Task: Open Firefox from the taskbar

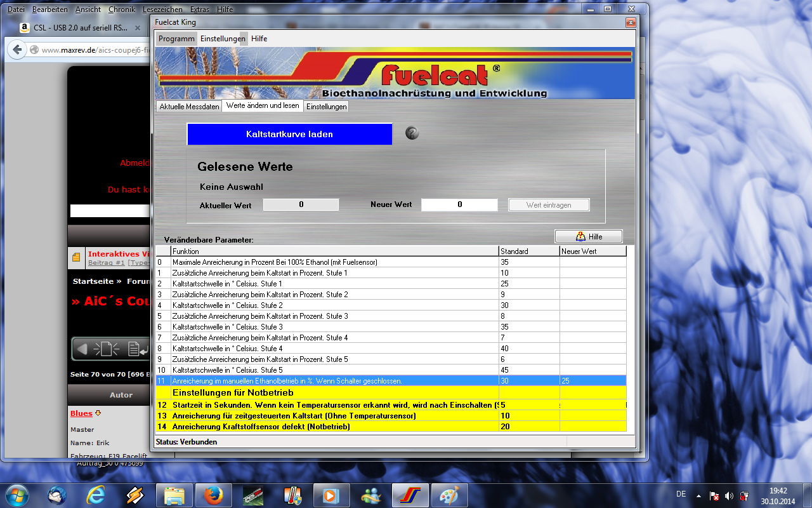Action: [213, 495]
